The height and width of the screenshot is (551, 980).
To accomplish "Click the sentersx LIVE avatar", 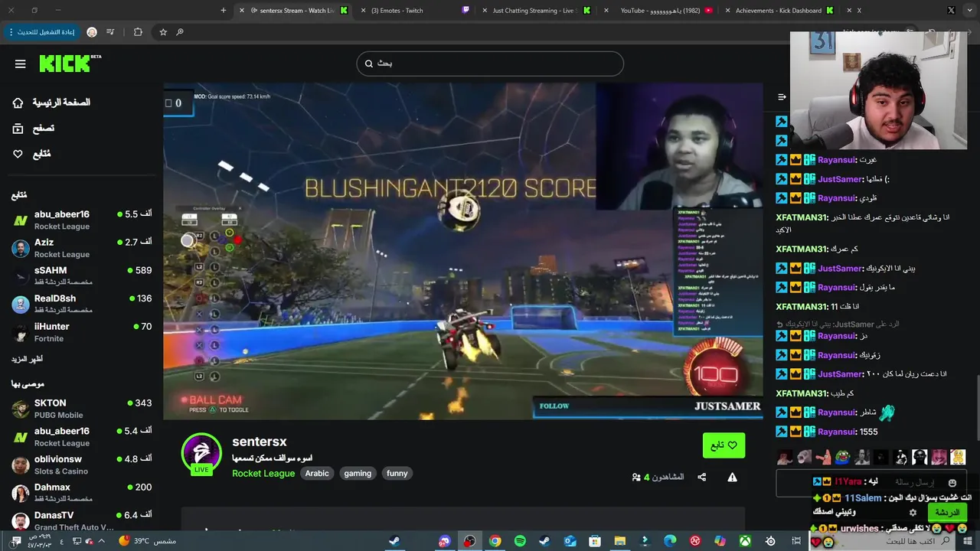I will tap(201, 453).
